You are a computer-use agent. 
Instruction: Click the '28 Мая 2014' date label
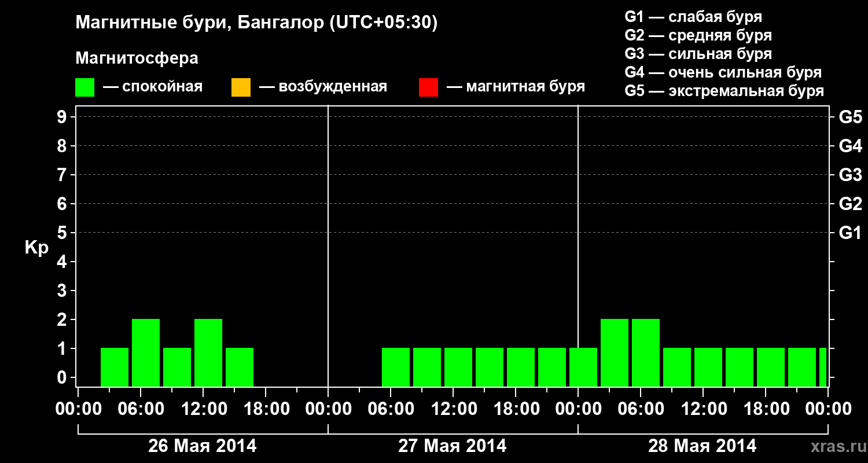tap(702, 446)
